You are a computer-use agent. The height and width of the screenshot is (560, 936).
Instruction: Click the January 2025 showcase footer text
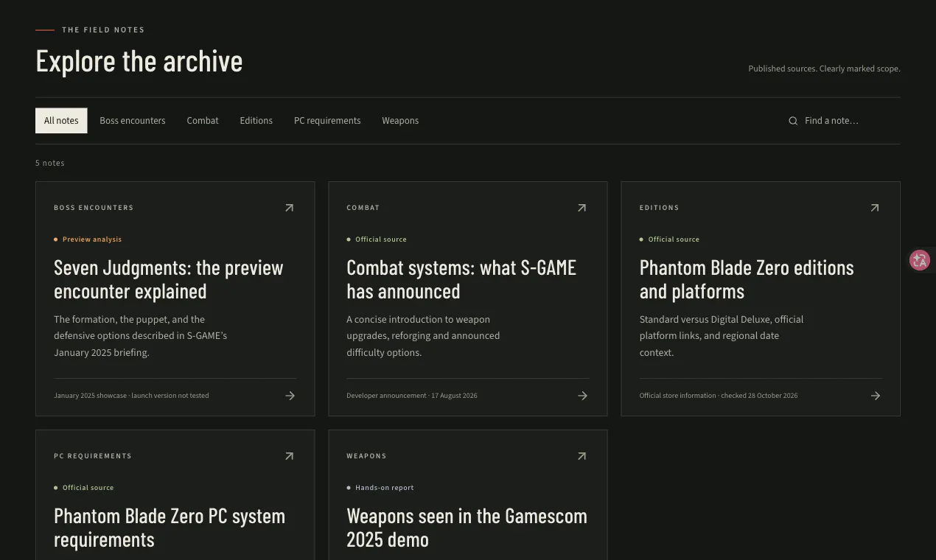(x=131, y=396)
